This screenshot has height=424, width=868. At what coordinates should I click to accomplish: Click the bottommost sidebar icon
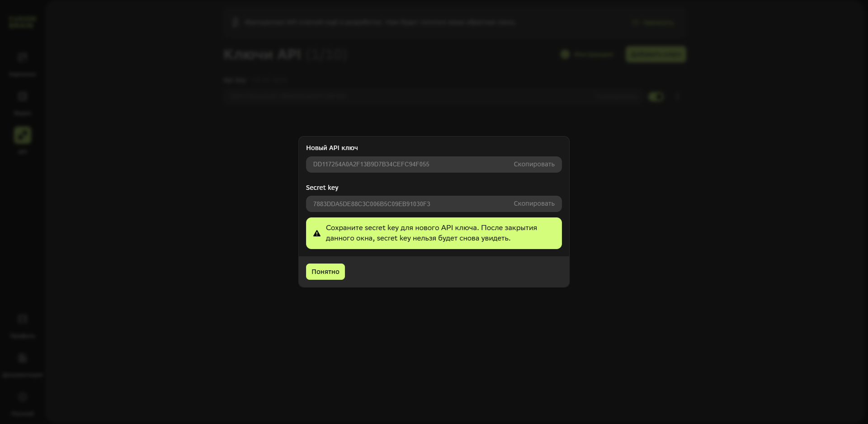(23, 397)
